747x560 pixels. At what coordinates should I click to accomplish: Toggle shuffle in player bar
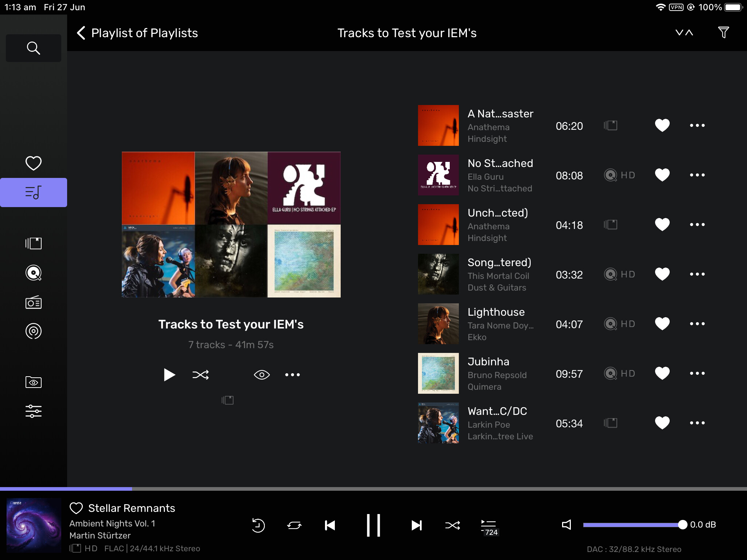pyautogui.click(x=452, y=525)
